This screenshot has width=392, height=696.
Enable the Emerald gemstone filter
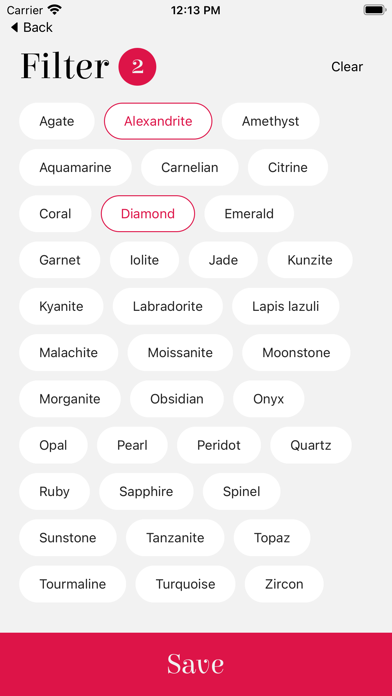coord(249,214)
